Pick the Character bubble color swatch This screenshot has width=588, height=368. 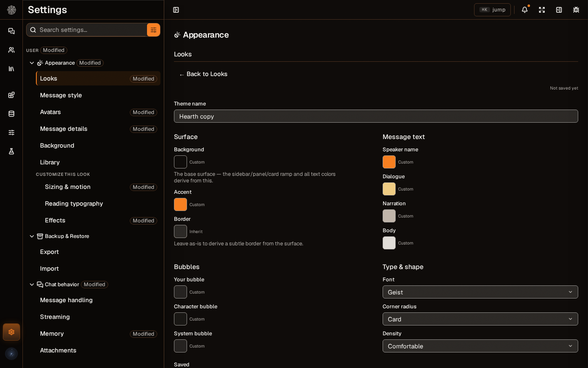click(180, 319)
